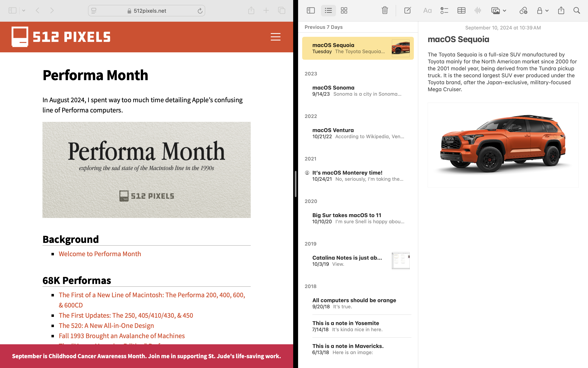588x368 pixels.
Task: Select All computers should be orange note
Action: (x=358, y=303)
